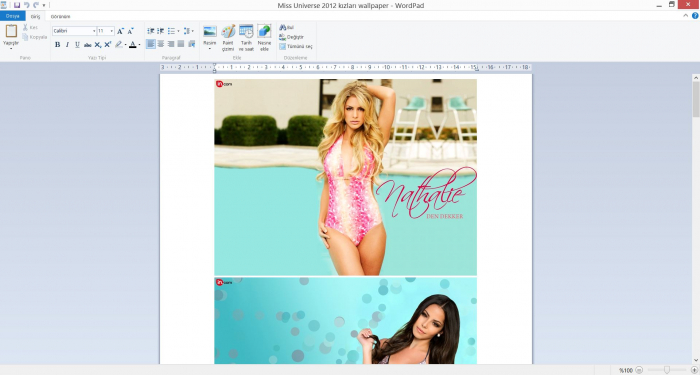Click the Subscript icon

click(x=97, y=45)
